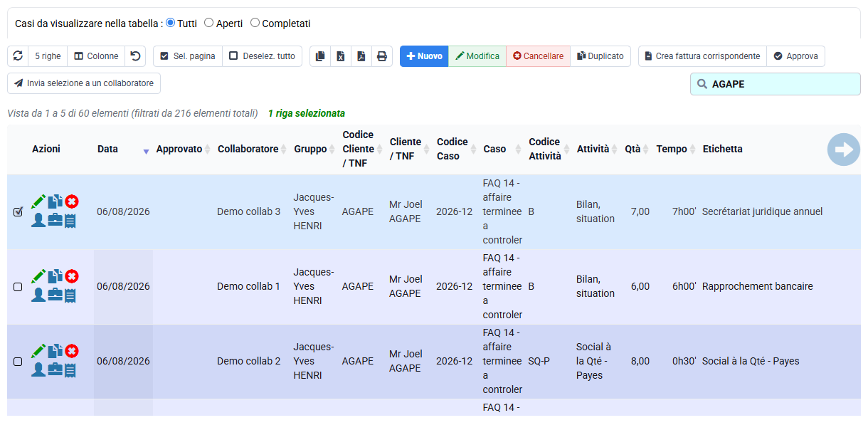The height and width of the screenshot is (430, 868).
Task: Click Secrétariat juridique annuel label cell
Action: pyautogui.click(x=762, y=211)
